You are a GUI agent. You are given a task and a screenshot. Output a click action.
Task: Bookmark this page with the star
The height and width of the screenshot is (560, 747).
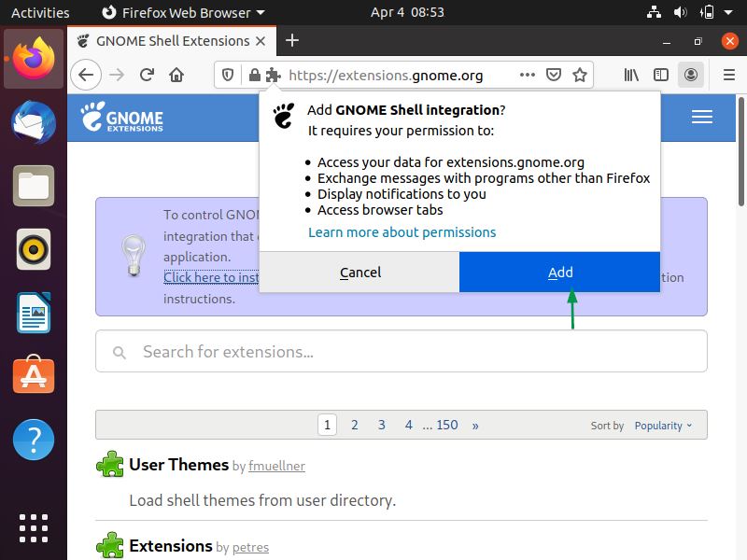pos(580,75)
